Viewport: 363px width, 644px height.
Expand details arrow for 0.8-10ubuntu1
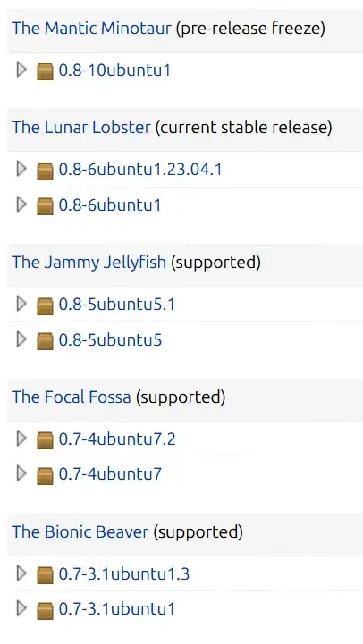pos(21,70)
